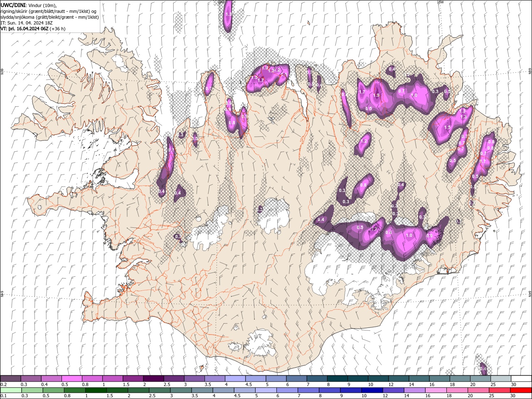
Task: Select top legend row swatch between 2 and 2.5
Action: click(153, 378)
